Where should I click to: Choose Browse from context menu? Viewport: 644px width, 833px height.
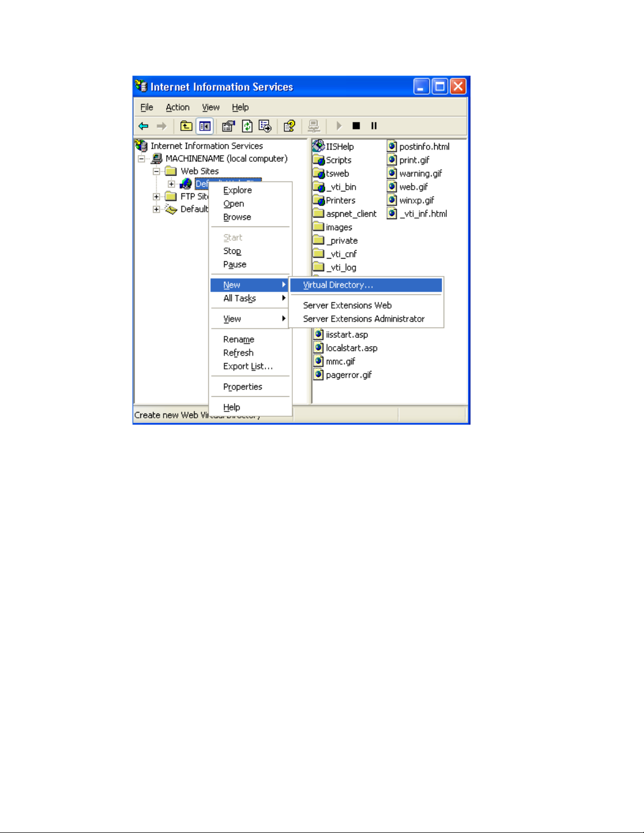coord(250,217)
